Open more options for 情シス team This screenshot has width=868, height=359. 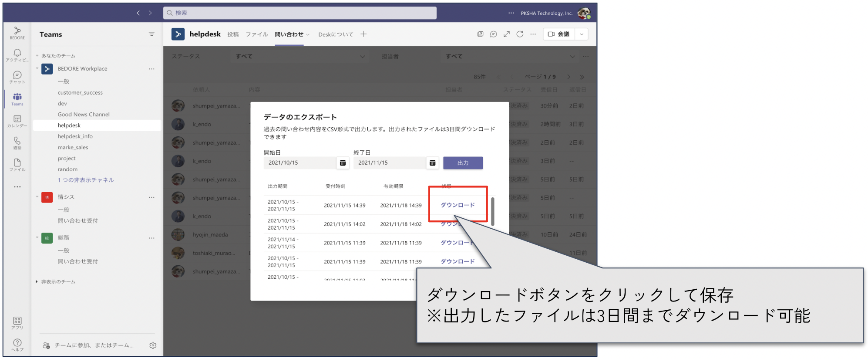tap(151, 197)
